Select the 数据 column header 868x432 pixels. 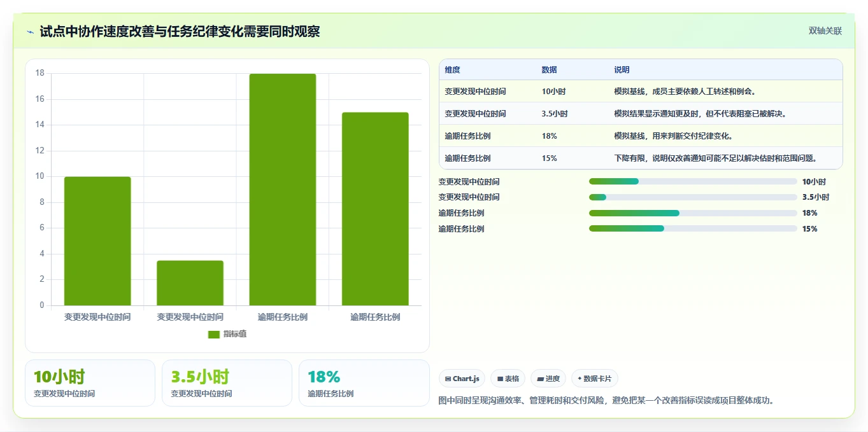click(x=550, y=70)
